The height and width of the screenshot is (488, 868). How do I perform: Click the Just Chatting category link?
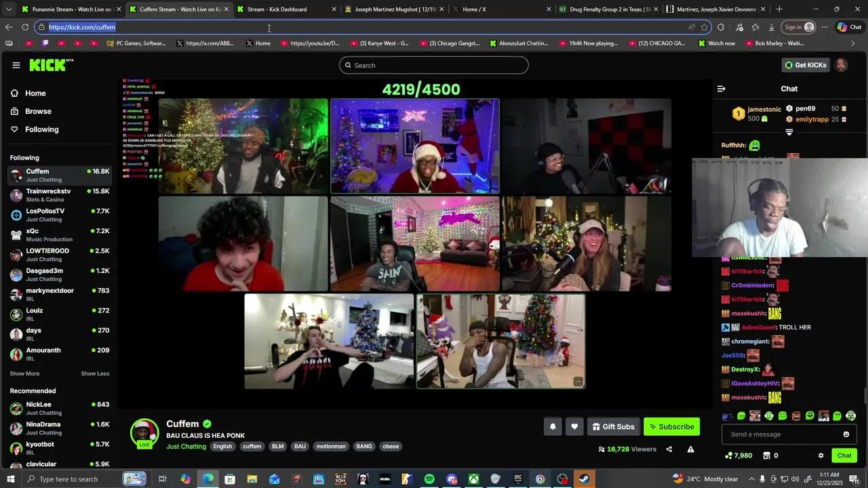(186, 447)
